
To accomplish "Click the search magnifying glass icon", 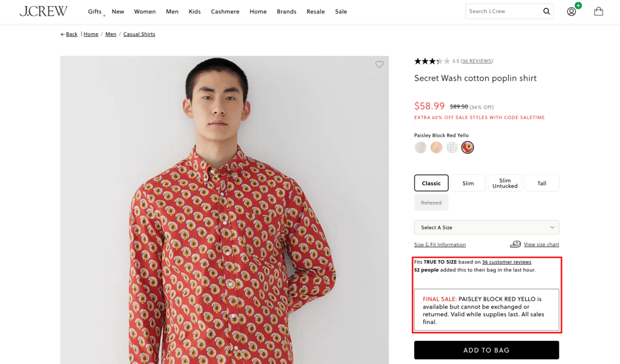I will pyautogui.click(x=546, y=11).
